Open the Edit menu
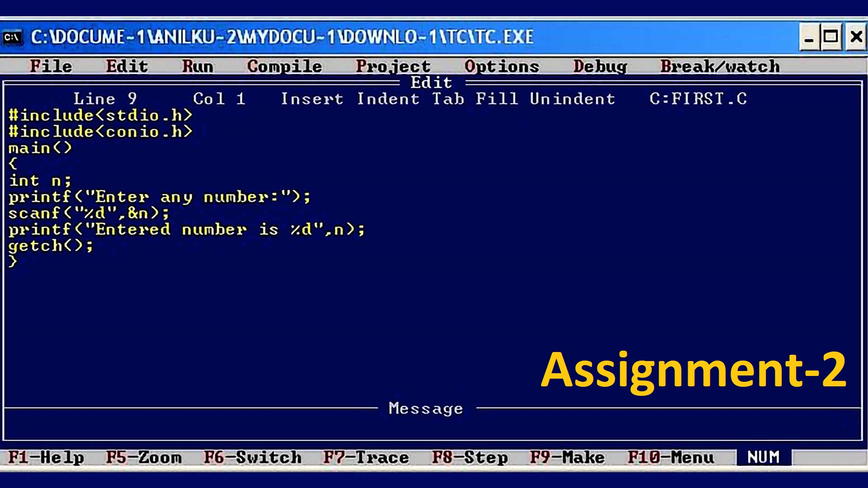The width and height of the screenshot is (868, 488). point(127,66)
